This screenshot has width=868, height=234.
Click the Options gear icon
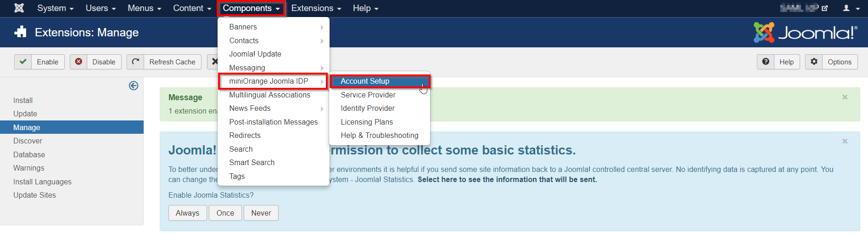pyautogui.click(x=814, y=62)
